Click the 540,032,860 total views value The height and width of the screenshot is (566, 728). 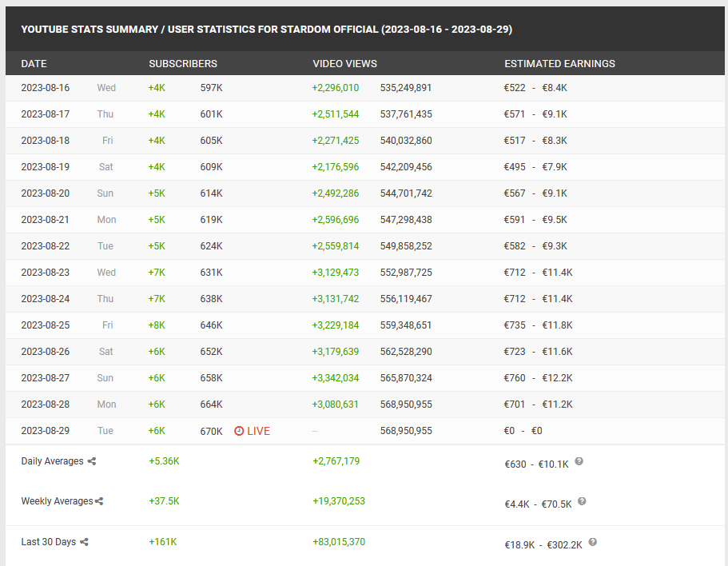tap(406, 141)
